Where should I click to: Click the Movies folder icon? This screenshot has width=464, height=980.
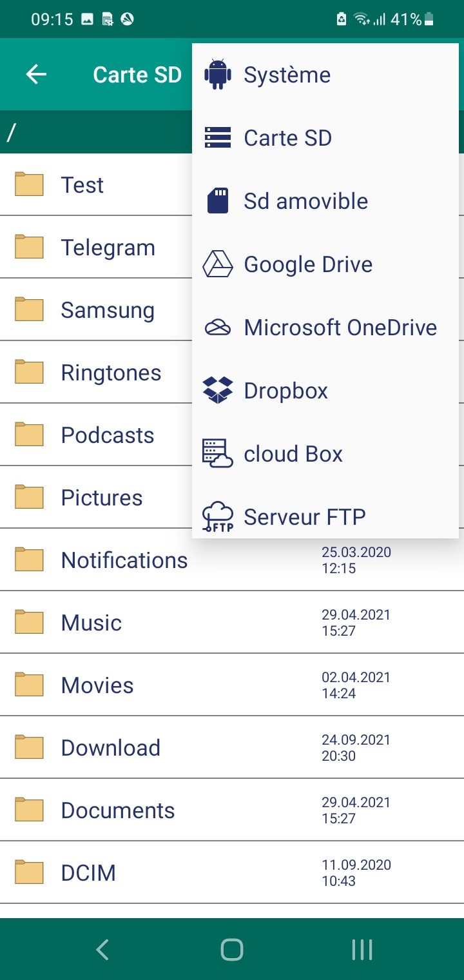(x=29, y=685)
